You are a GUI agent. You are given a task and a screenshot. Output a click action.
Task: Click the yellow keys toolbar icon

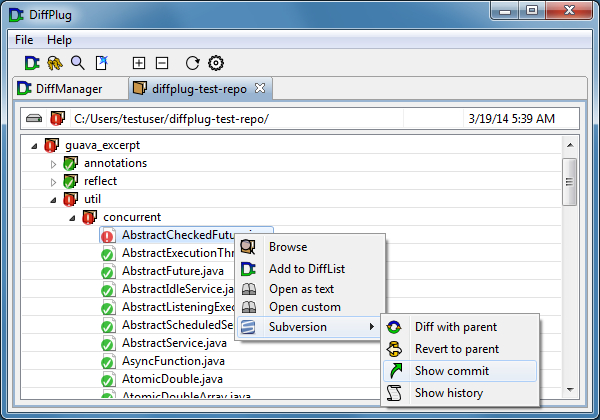click(x=55, y=63)
